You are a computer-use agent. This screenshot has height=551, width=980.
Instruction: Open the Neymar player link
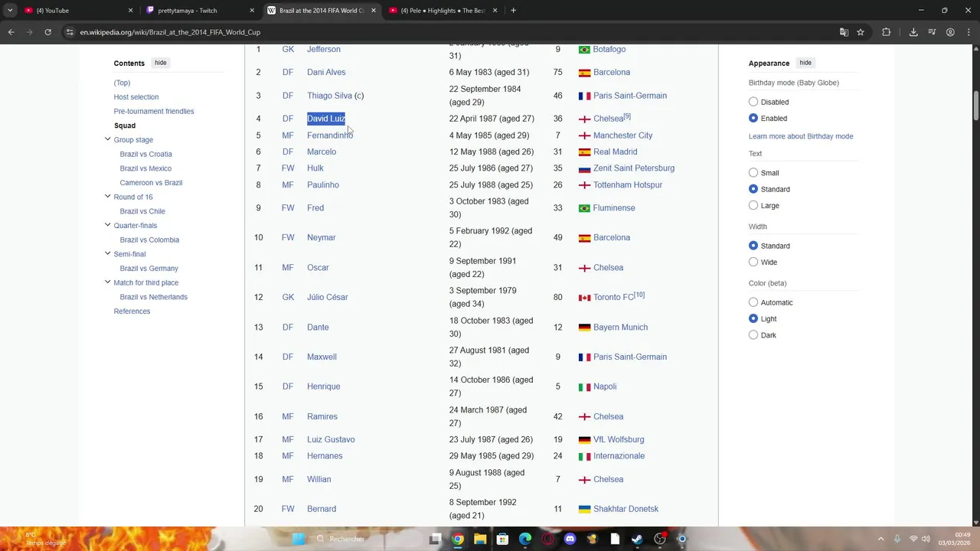coord(322,237)
